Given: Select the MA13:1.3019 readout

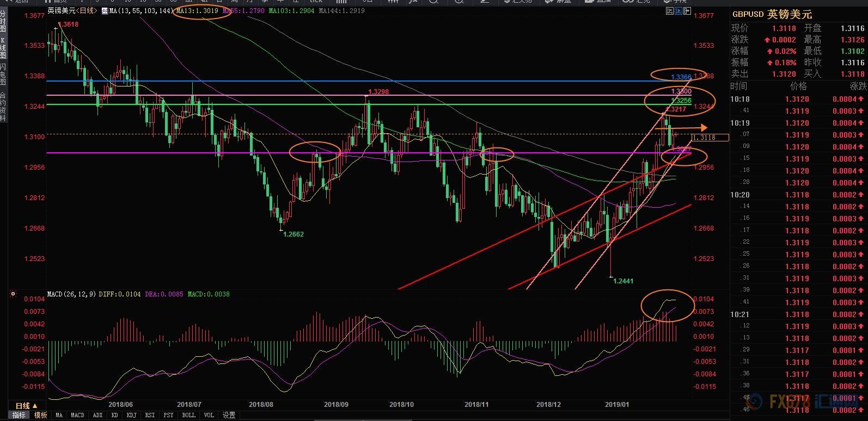Looking at the screenshot, I should point(197,10).
